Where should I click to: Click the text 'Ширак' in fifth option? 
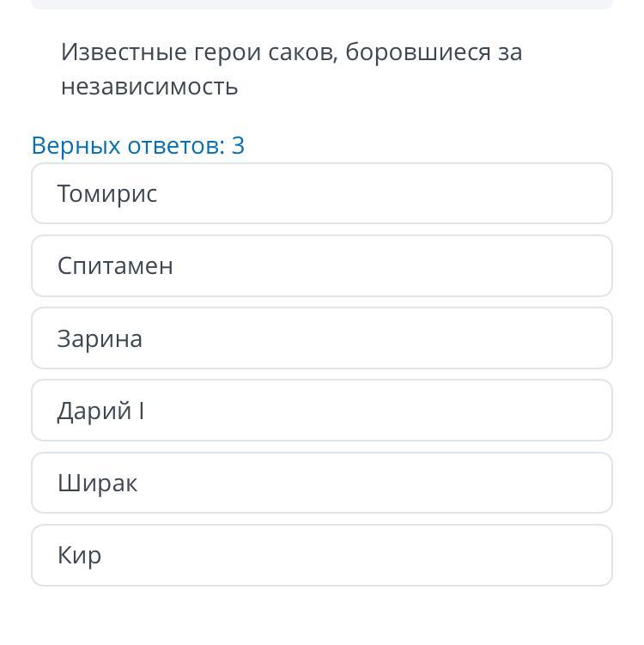pyautogui.click(x=97, y=484)
